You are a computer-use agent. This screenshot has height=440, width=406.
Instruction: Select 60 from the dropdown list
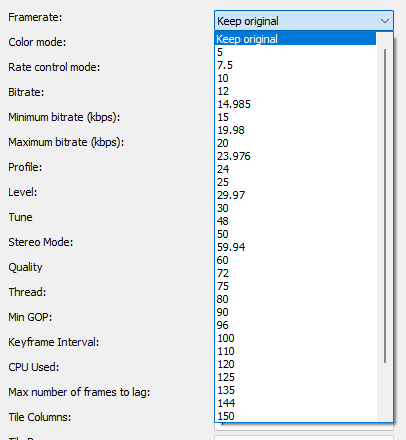coord(295,260)
